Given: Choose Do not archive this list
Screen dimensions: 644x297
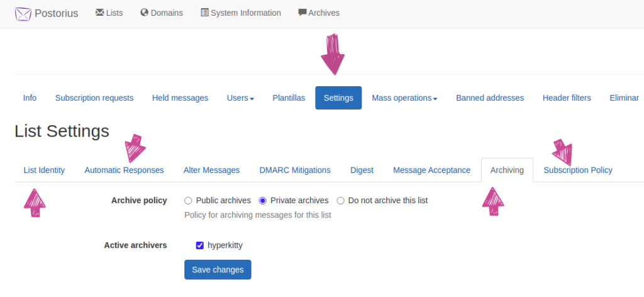Looking at the screenshot, I should (x=340, y=201).
